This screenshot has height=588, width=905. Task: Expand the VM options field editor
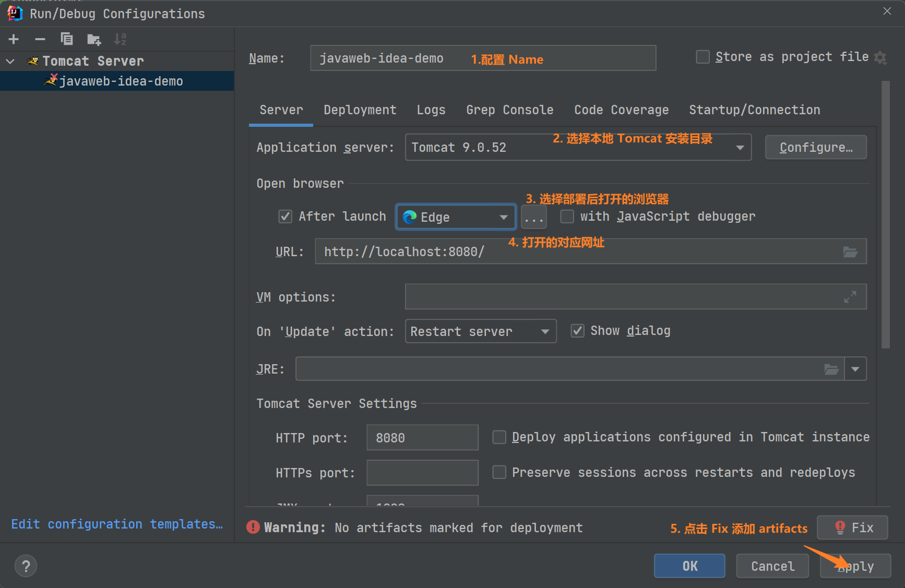(850, 297)
